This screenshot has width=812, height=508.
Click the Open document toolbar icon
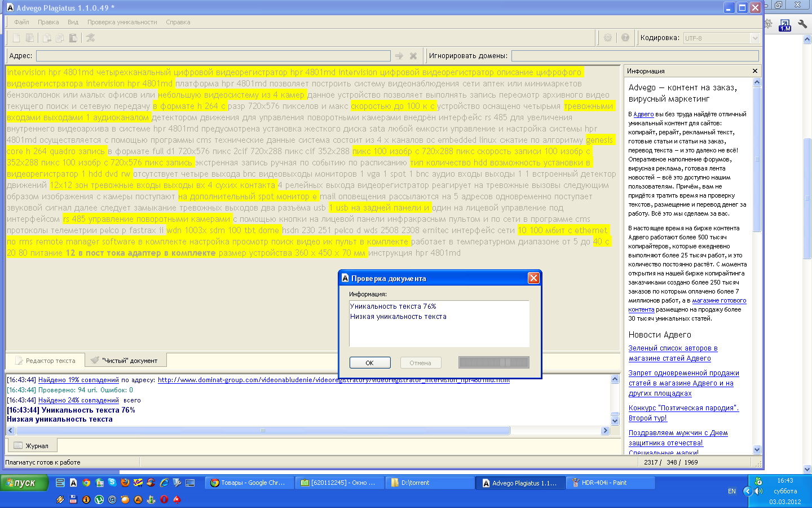tap(30, 38)
